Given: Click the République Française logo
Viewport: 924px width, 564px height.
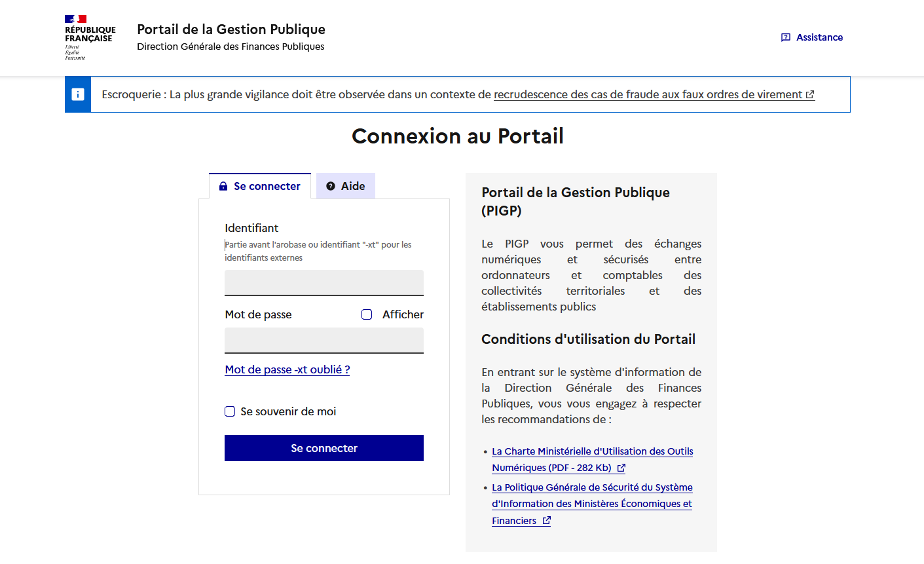Looking at the screenshot, I should point(90,37).
